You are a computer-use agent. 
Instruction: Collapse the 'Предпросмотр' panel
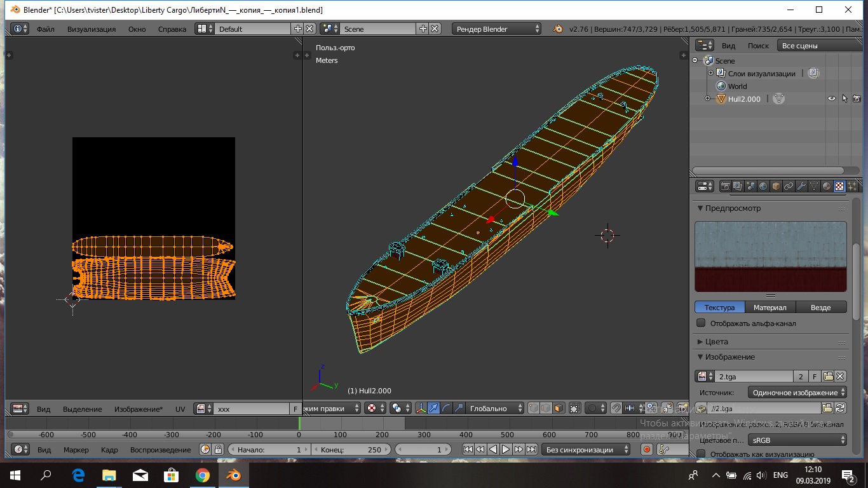(733, 208)
